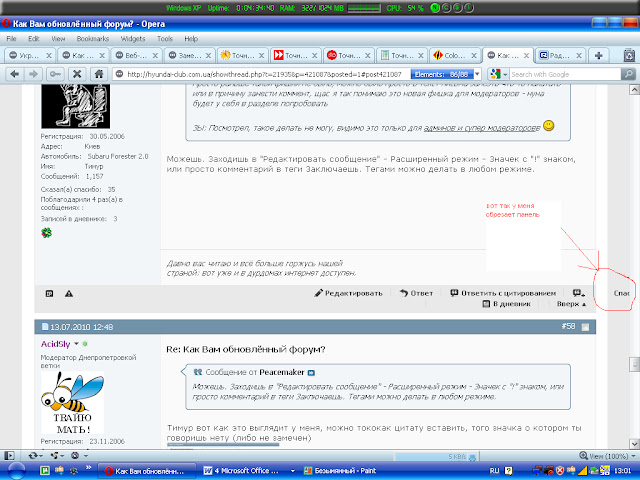Screen dimensions: 640x480
Task: Open the Edit menu
Action: (33, 39)
